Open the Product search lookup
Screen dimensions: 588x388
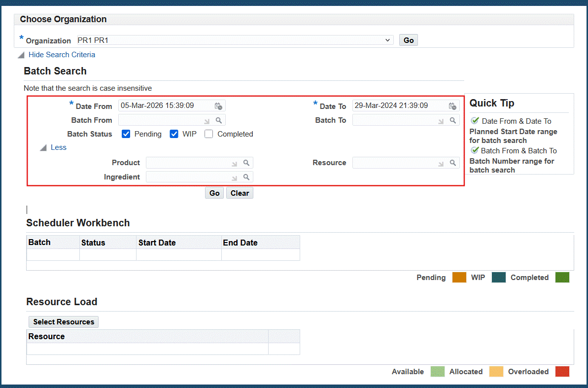[x=246, y=163]
